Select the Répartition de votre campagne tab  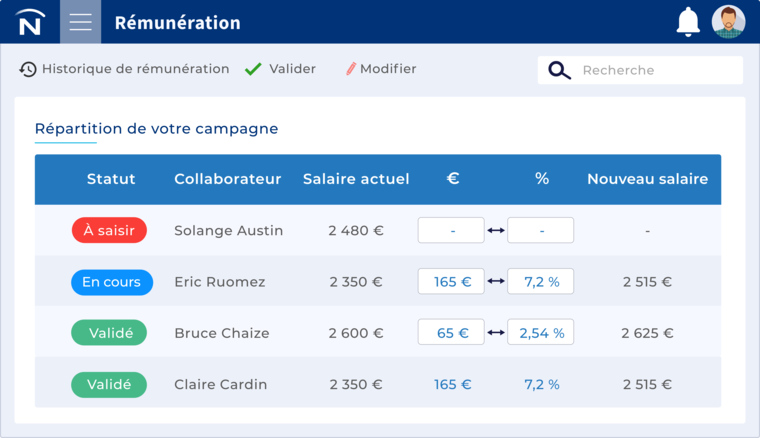coord(156,129)
